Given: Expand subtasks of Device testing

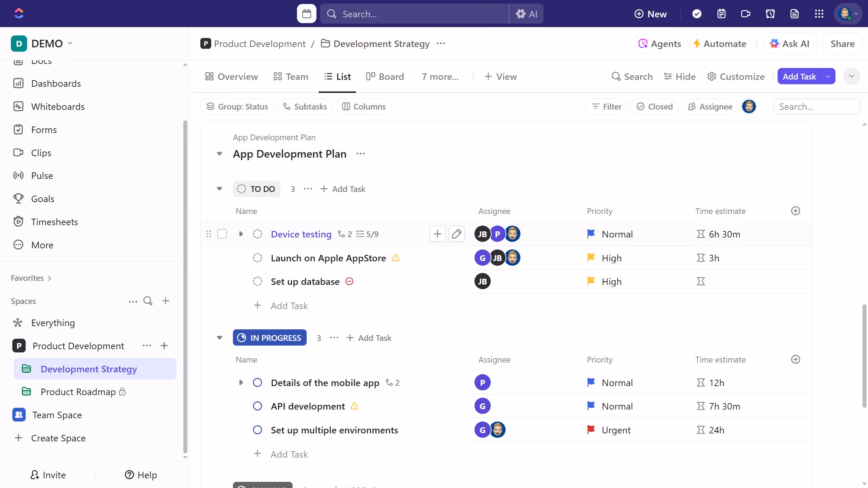Looking at the screenshot, I should pyautogui.click(x=241, y=234).
